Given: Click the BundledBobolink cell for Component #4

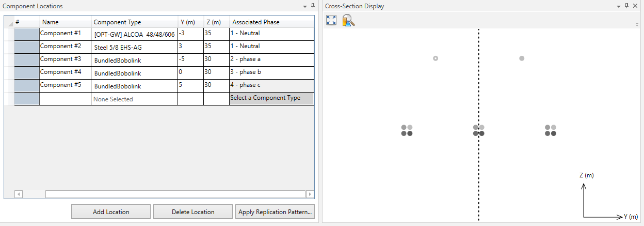Looking at the screenshot, I should coord(134,73).
